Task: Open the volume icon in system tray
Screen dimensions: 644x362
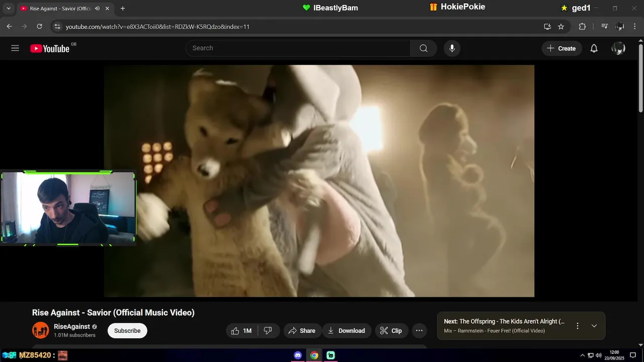Action: (599, 355)
